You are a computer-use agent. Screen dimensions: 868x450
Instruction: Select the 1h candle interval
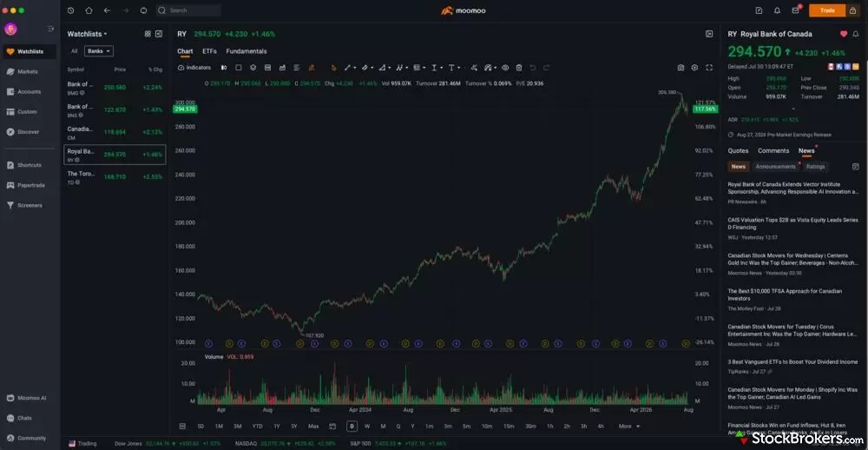coord(549,427)
